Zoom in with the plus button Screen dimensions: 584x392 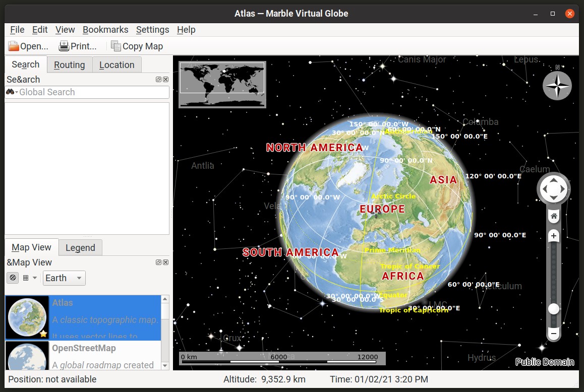coord(554,236)
